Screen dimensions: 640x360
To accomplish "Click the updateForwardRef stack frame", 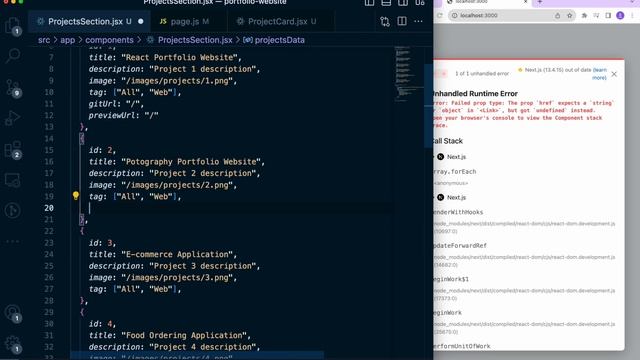I will 460,246.
